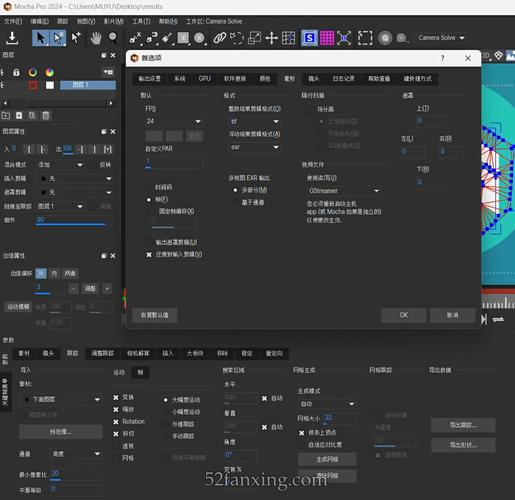Toggle the magenta planar grid icon
The height and width of the screenshot is (500, 515).
327,38
